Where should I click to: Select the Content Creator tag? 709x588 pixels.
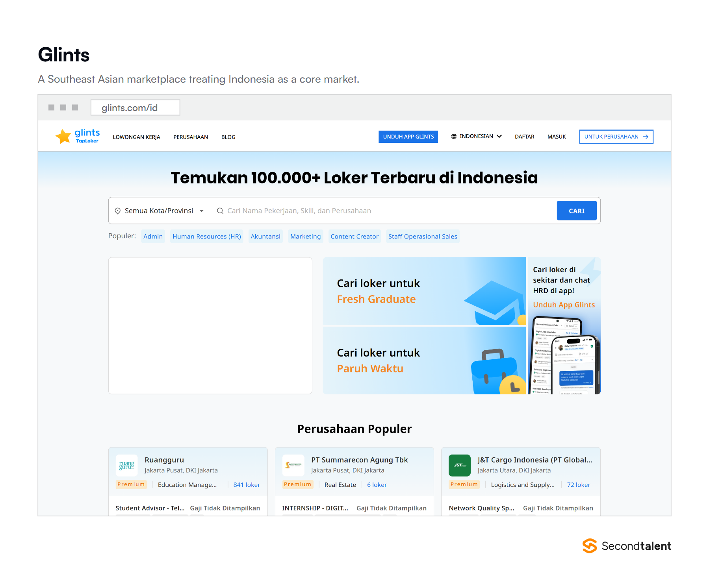click(x=354, y=237)
